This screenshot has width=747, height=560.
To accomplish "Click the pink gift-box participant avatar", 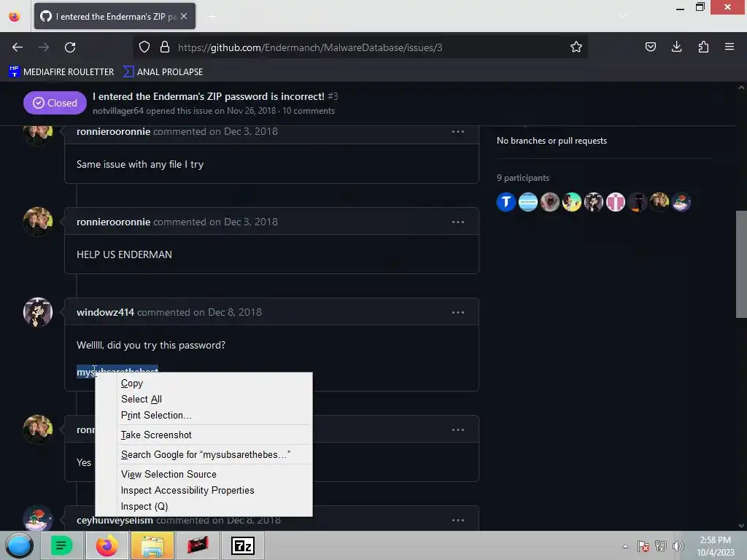I will tap(616, 202).
